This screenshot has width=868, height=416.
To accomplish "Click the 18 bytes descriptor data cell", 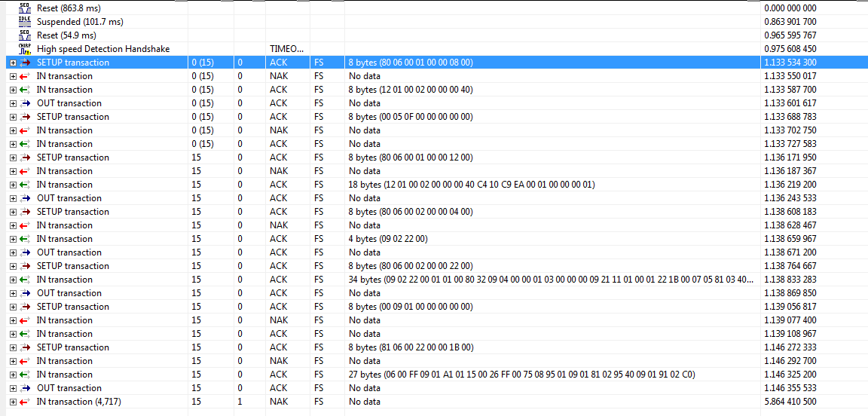I will [x=472, y=185].
